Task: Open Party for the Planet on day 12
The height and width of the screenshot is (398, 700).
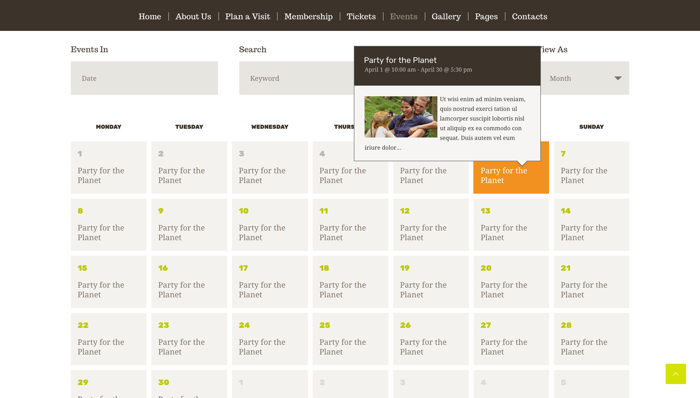Action: tap(423, 232)
